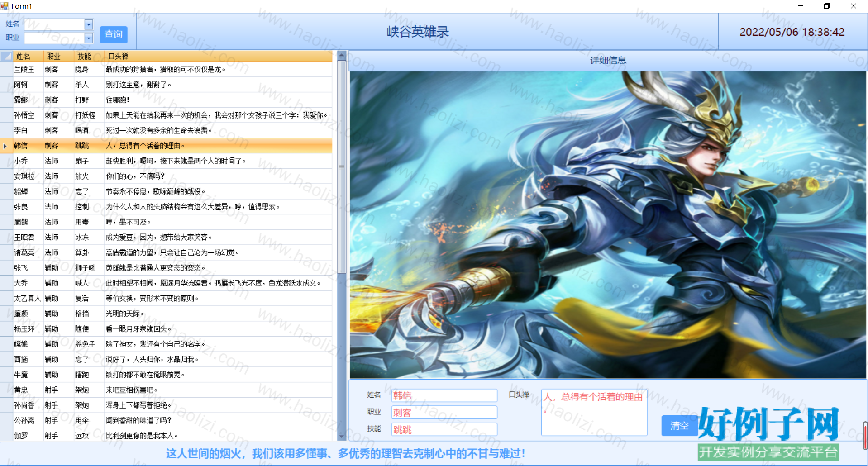Click the hero list vertical scrollbar thumb
Viewport: 868px width, 466px height.
342,167
